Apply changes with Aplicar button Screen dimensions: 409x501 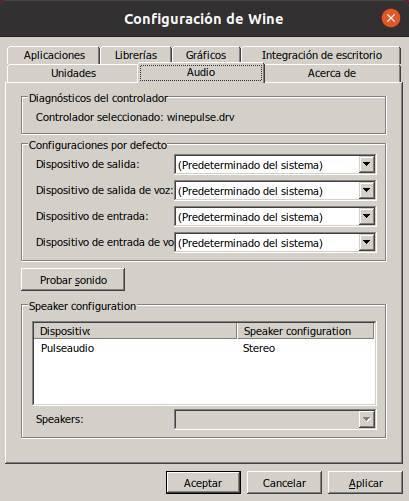366,483
